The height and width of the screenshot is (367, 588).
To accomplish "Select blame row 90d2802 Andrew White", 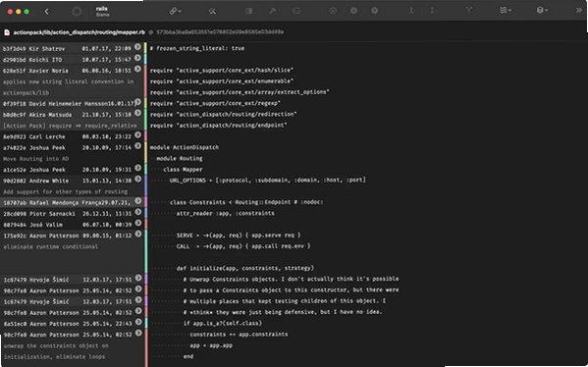I will click(72, 181).
